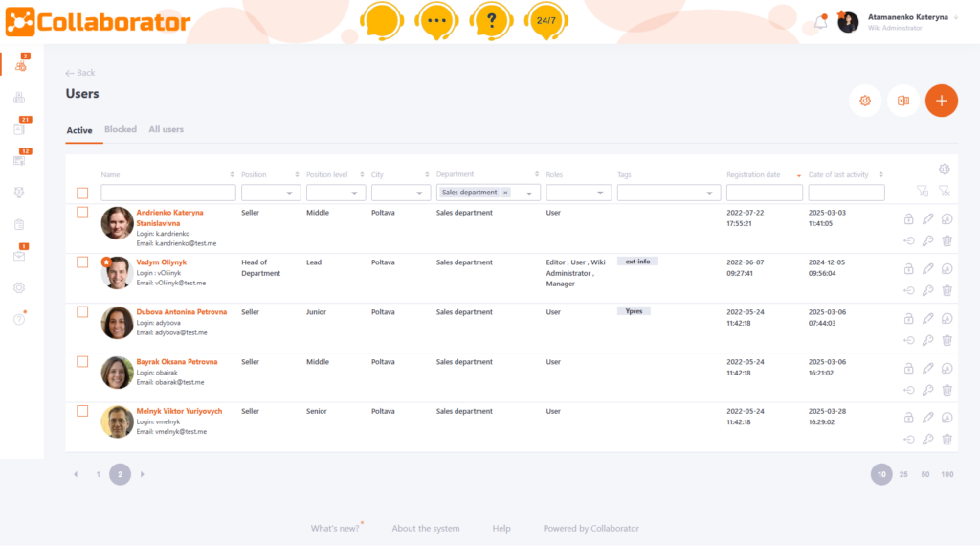Tick the select-all checkbox in filter row

[82, 193]
